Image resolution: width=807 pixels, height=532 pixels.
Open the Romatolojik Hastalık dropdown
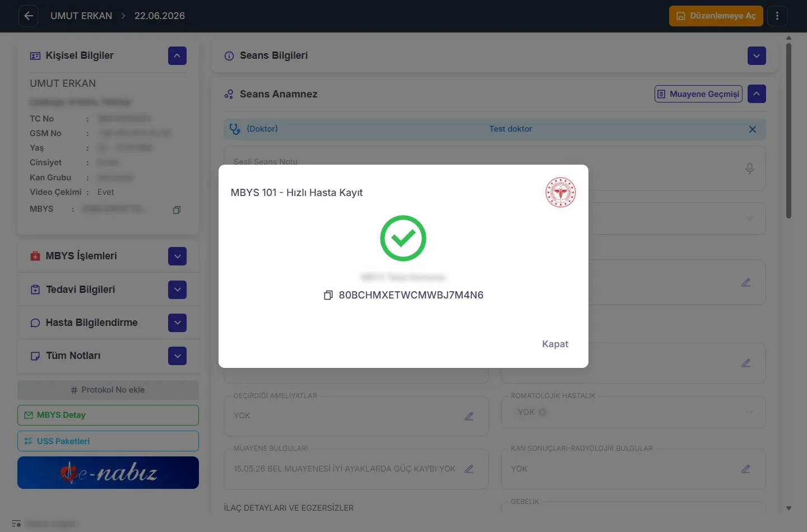tap(750, 412)
